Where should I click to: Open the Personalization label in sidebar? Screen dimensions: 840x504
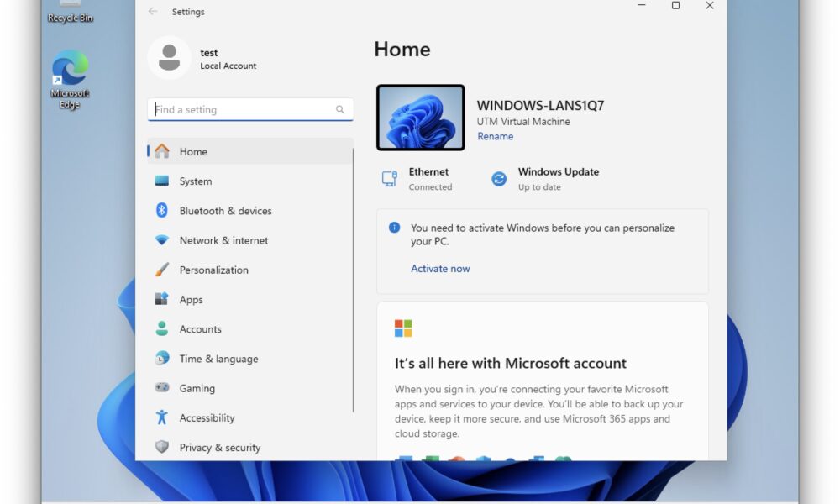[x=213, y=270]
